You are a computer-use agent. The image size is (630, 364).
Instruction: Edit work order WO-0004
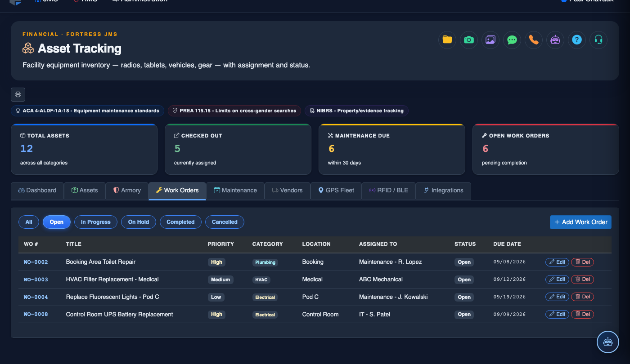click(x=557, y=297)
